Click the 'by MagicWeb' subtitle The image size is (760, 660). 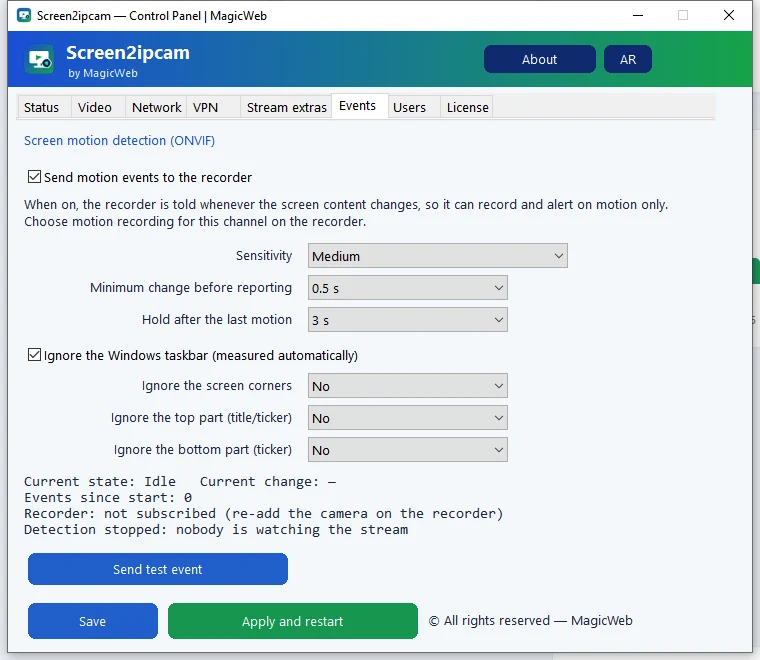pyautogui.click(x=103, y=73)
